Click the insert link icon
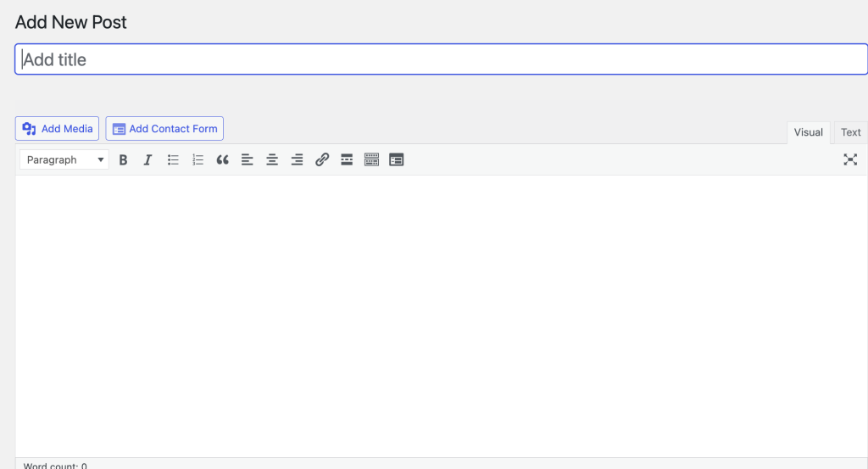The image size is (868, 469). (x=322, y=159)
